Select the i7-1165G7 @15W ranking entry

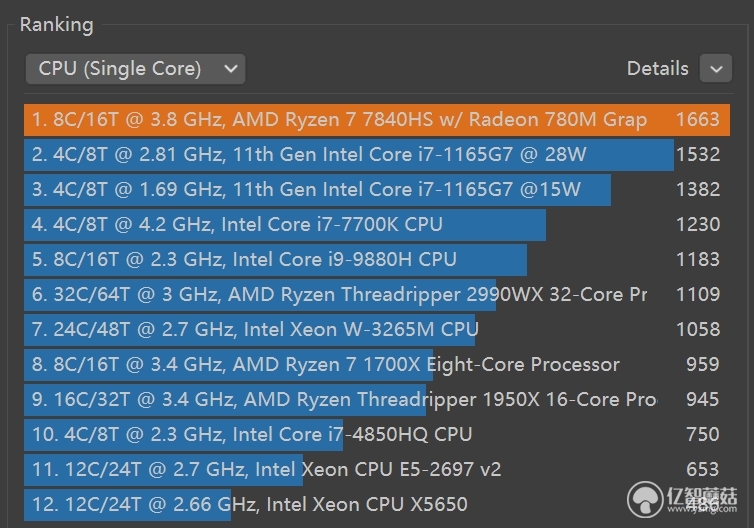pyautogui.click(x=377, y=190)
